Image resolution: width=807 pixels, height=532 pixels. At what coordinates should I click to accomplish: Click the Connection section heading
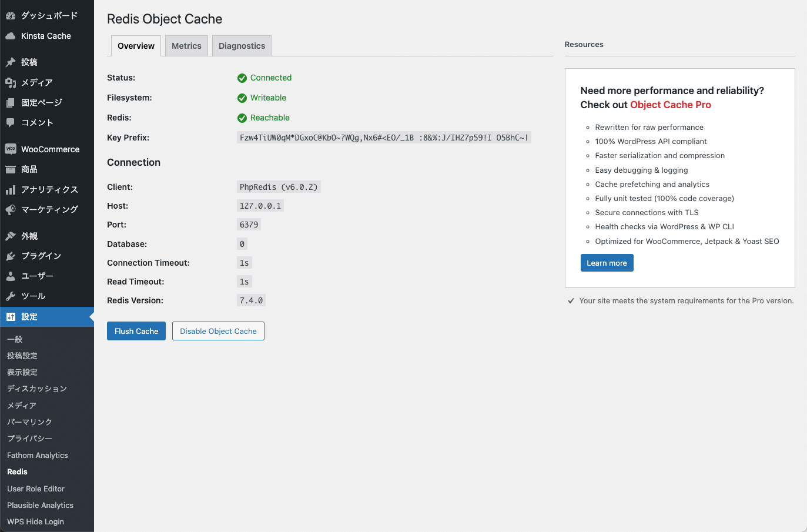[133, 162]
